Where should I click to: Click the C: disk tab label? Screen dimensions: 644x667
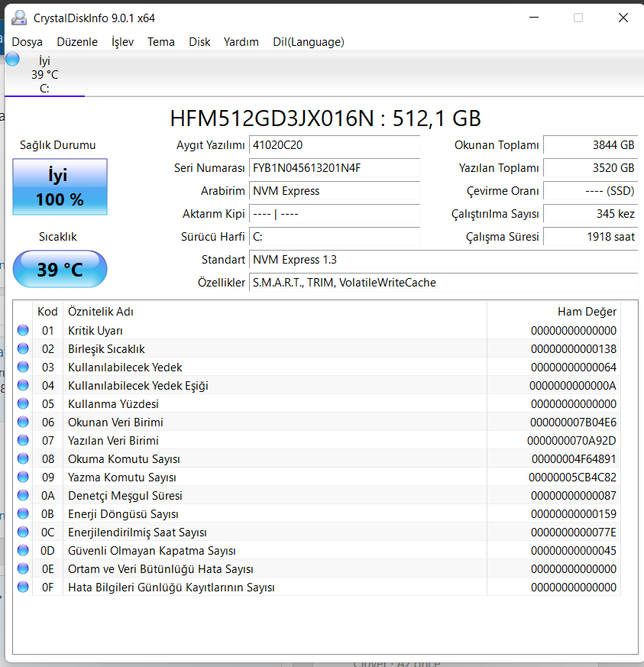click(44, 89)
